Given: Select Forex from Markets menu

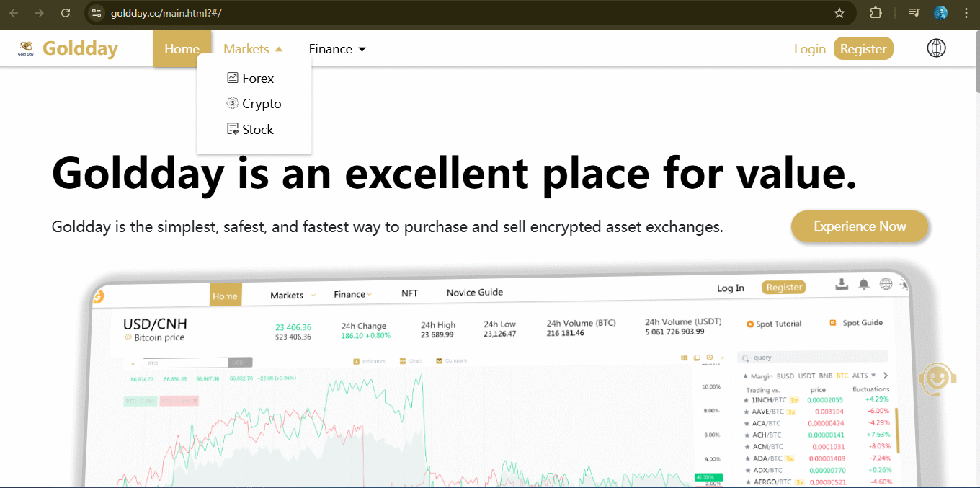Looking at the screenshot, I should (x=257, y=79).
